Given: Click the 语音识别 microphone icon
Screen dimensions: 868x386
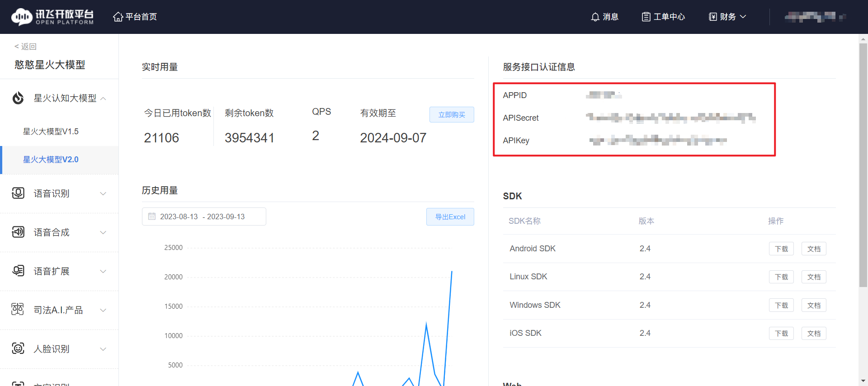Looking at the screenshot, I should click(18, 193).
